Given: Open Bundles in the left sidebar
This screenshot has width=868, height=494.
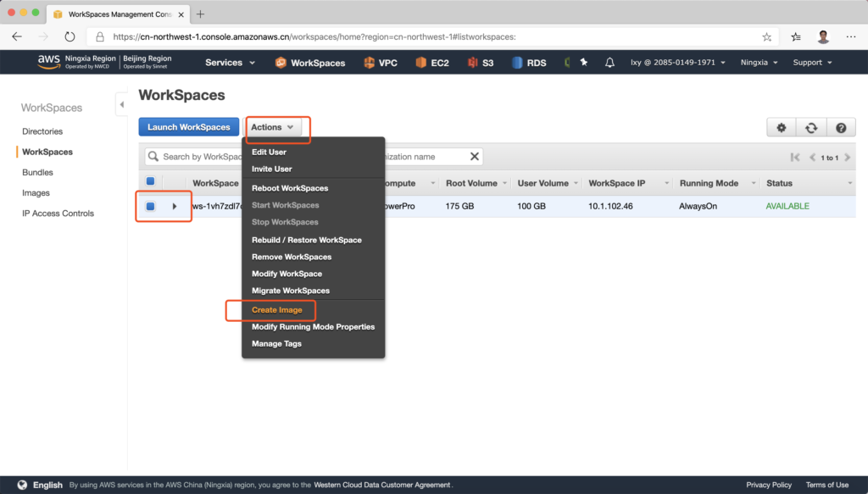Looking at the screenshot, I should [x=37, y=173].
